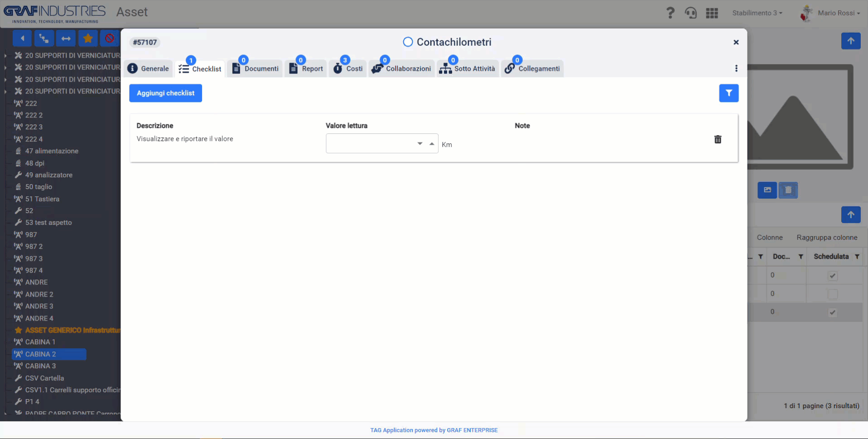
Task: Open the Stabilimento 3 dropdown
Action: pyautogui.click(x=757, y=13)
